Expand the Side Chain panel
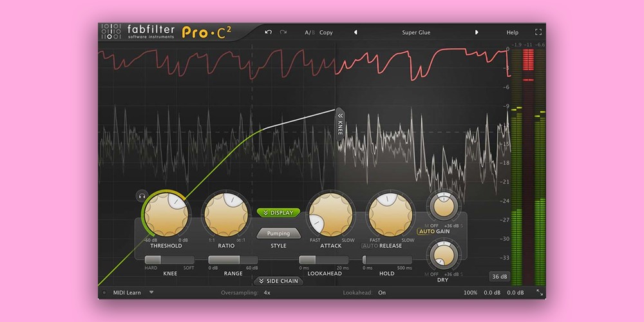Viewport: 644px width, 322px height. point(278,281)
